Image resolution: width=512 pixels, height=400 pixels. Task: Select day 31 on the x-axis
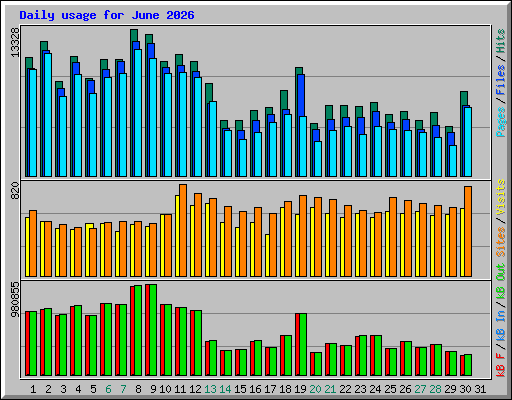pos(480,389)
